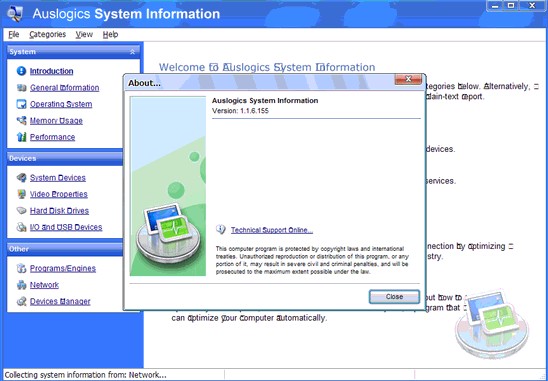Open the Devices Manager link
This screenshot has width=548, height=381.
click(x=60, y=301)
